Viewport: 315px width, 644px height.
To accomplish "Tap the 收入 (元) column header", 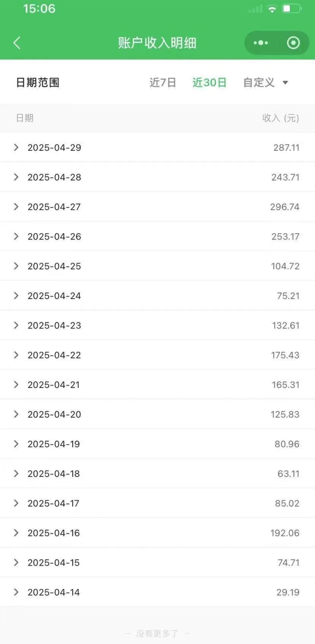I will coord(281,118).
